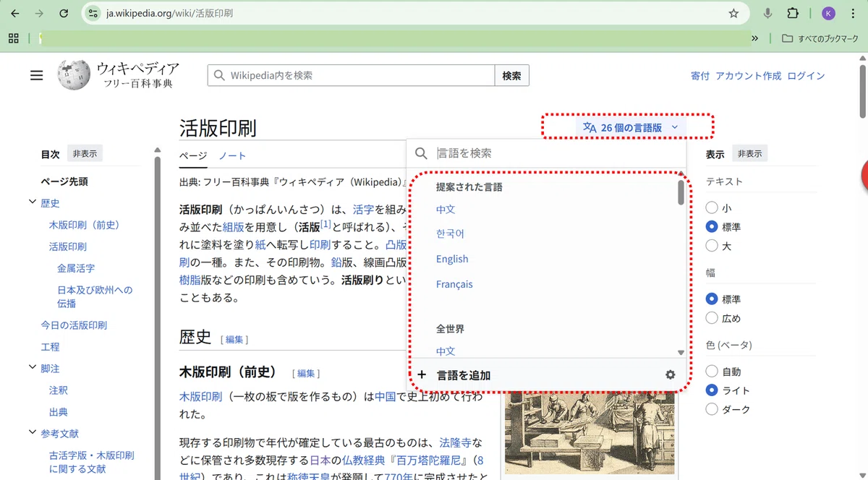Screen dimensions: 868x480
Task: Click the 検索 search button
Action: pyautogui.click(x=511, y=75)
